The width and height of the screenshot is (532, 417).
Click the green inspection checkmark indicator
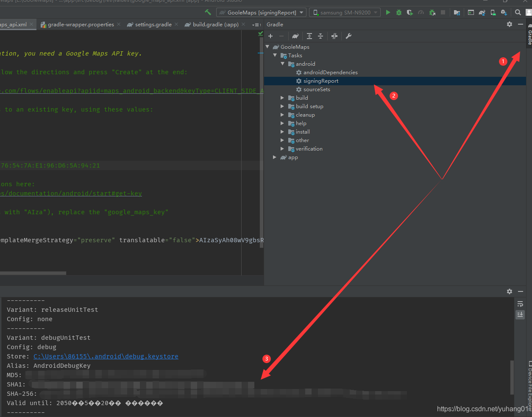[x=260, y=34]
